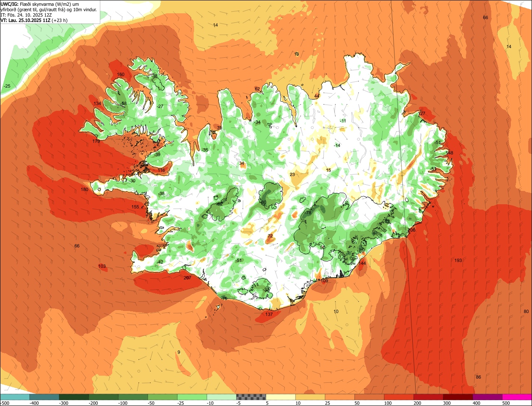Viewport: 532px width, 406px height.
Task: Click the title line 'UWC/IG: Flæði skynvarma (W/m2) um'
Action: point(40,4)
